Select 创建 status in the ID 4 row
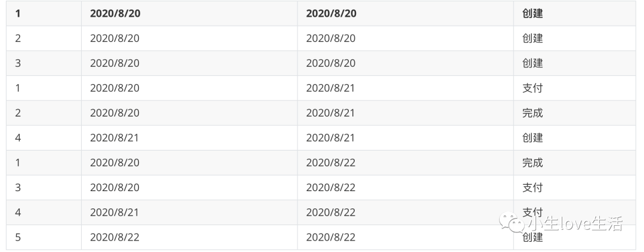This screenshot has height=252, width=644. (x=532, y=138)
